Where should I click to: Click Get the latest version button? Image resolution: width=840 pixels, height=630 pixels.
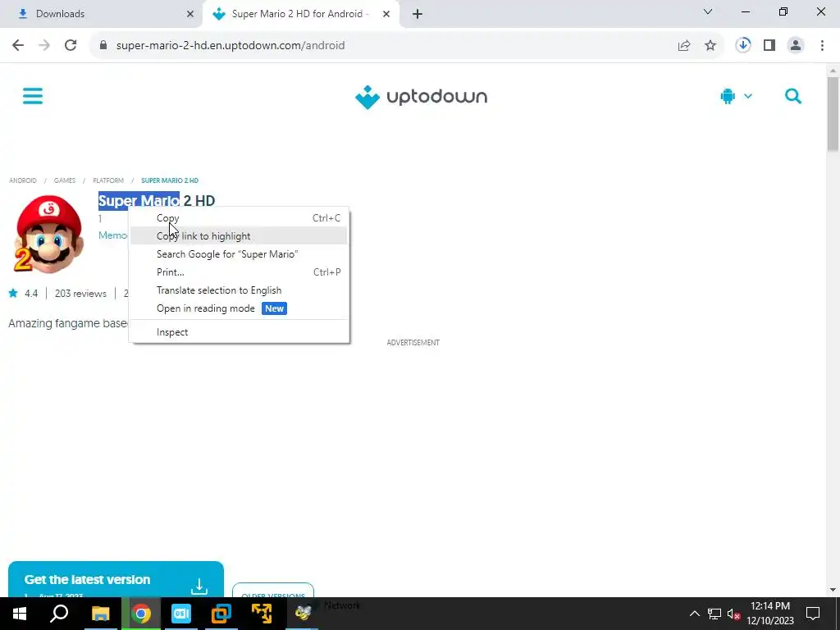point(116,580)
